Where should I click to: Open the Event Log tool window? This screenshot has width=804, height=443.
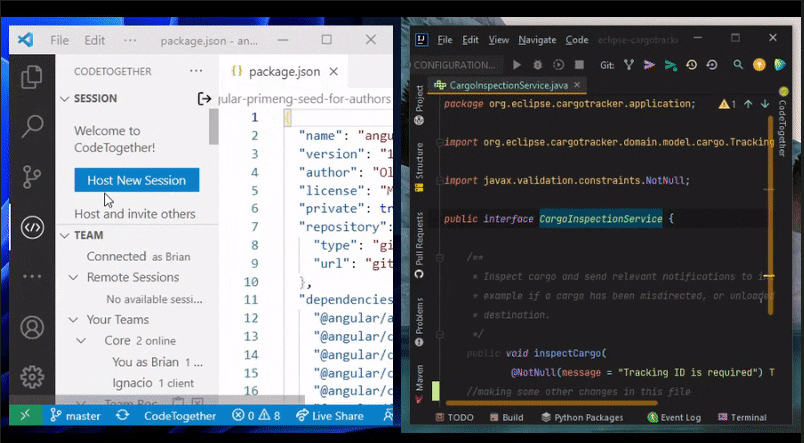coord(674,417)
